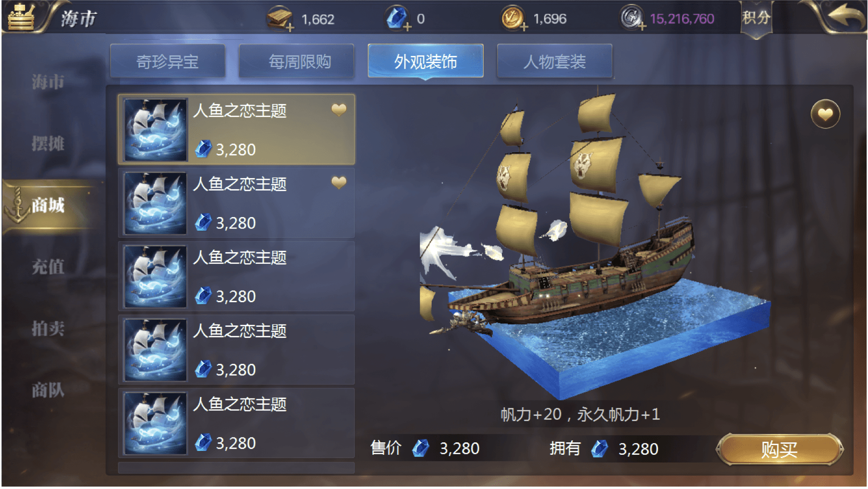Screen dimensions: 868x489
Task: Toggle heart on second 人鱼之恋主题 item
Action: point(339,182)
